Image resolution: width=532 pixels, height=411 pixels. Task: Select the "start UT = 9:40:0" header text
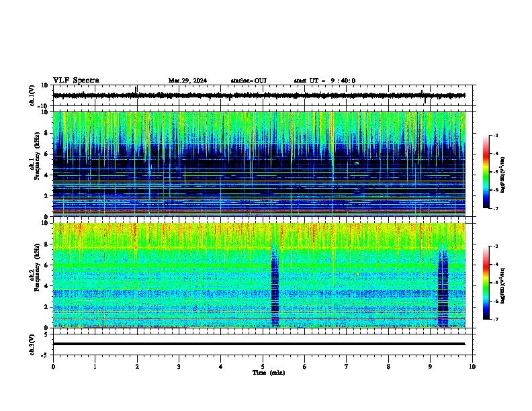pos(324,81)
